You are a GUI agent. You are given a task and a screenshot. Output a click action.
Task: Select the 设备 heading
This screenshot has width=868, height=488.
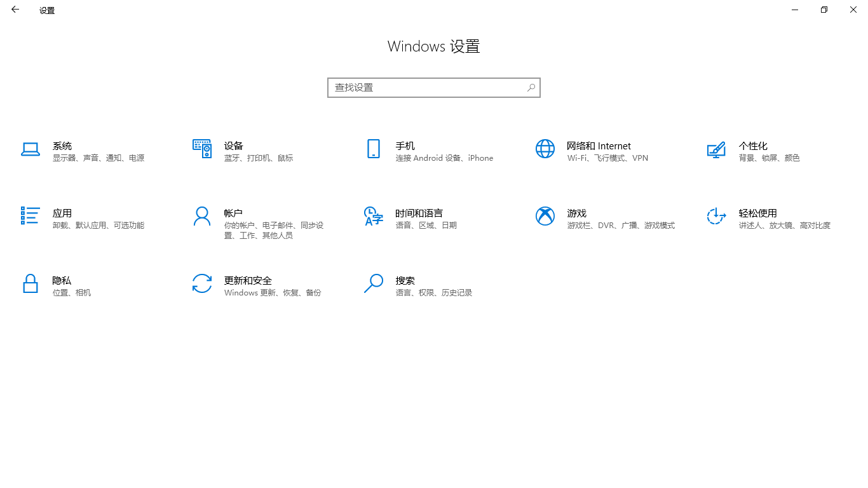[x=234, y=146]
